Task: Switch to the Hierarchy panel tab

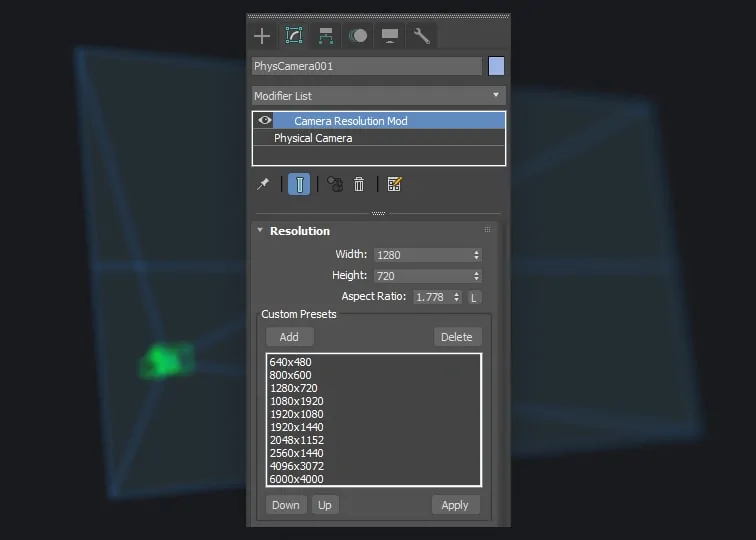Action: (x=326, y=36)
